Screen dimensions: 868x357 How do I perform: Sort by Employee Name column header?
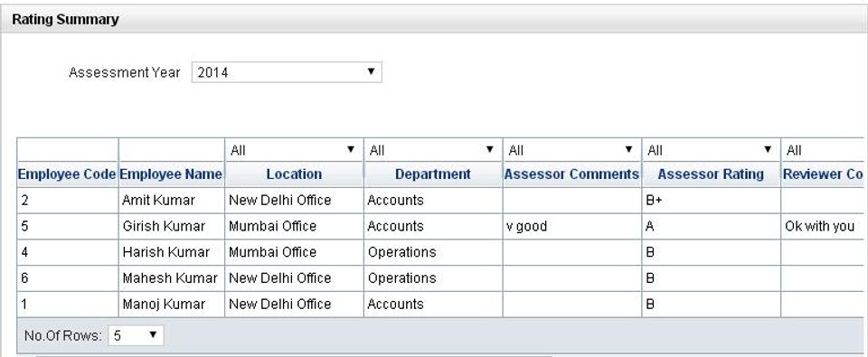point(171,174)
